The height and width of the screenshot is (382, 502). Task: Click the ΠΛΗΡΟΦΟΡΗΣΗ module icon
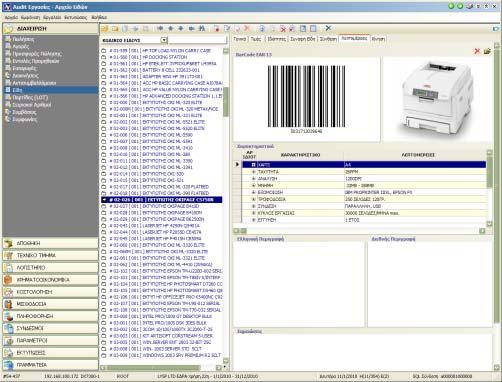8,316
